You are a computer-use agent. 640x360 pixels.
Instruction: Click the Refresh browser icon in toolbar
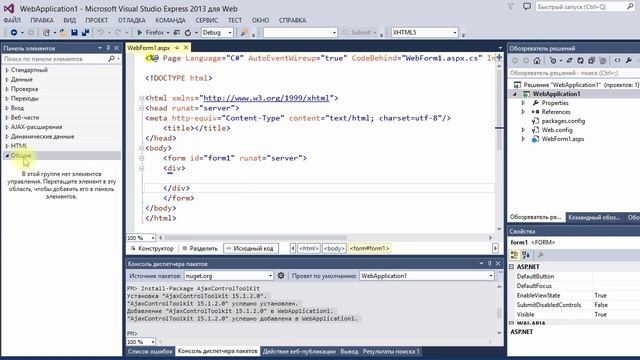(188, 32)
